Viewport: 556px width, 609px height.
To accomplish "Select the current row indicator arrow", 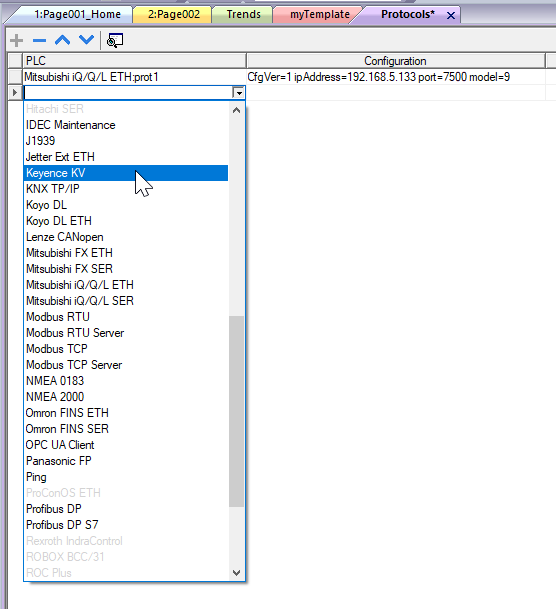I will click(x=15, y=93).
